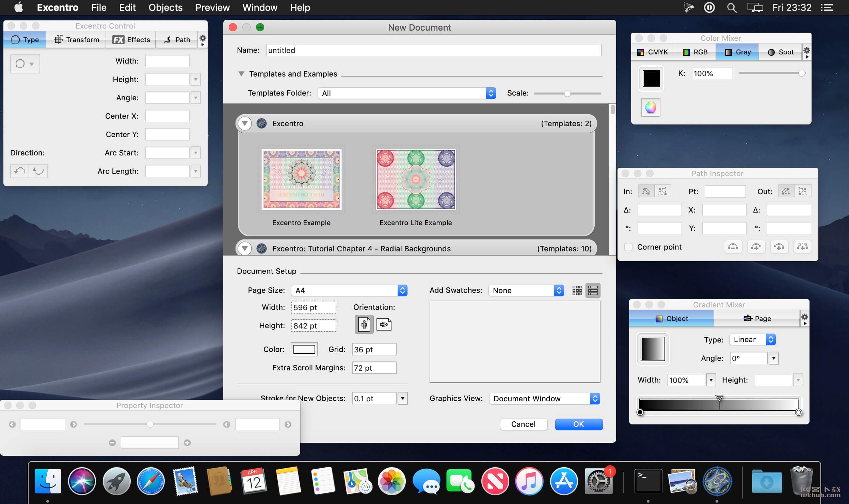849x504 pixels.
Task: Launch Excentro icon in the Dock
Action: [717, 481]
